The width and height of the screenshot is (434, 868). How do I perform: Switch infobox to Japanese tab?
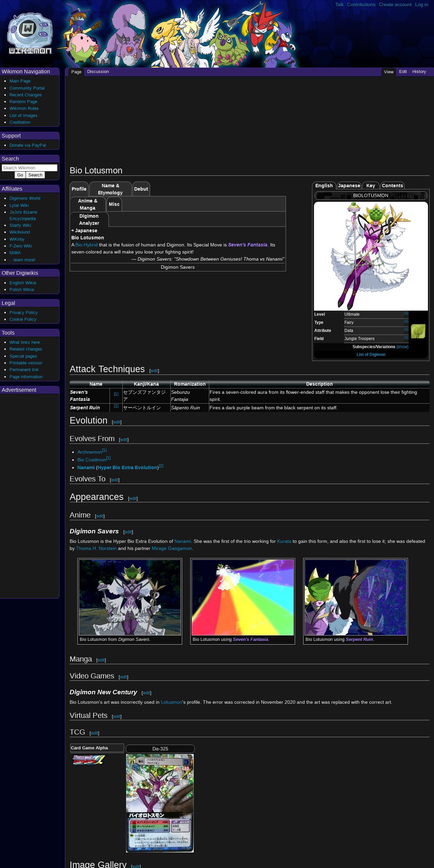[x=349, y=186]
